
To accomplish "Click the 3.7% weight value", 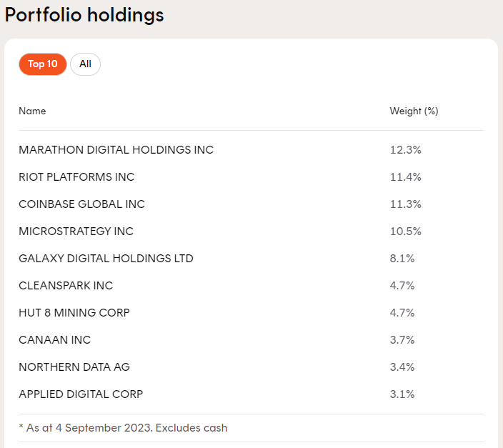I will pyautogui.click(x=402, y=340).
